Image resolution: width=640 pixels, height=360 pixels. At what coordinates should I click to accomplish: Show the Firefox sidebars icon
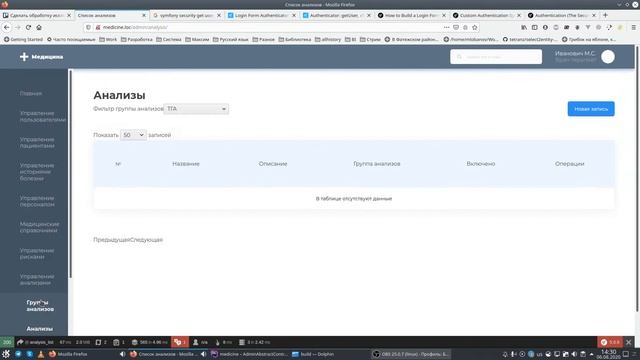pos(534,27)
